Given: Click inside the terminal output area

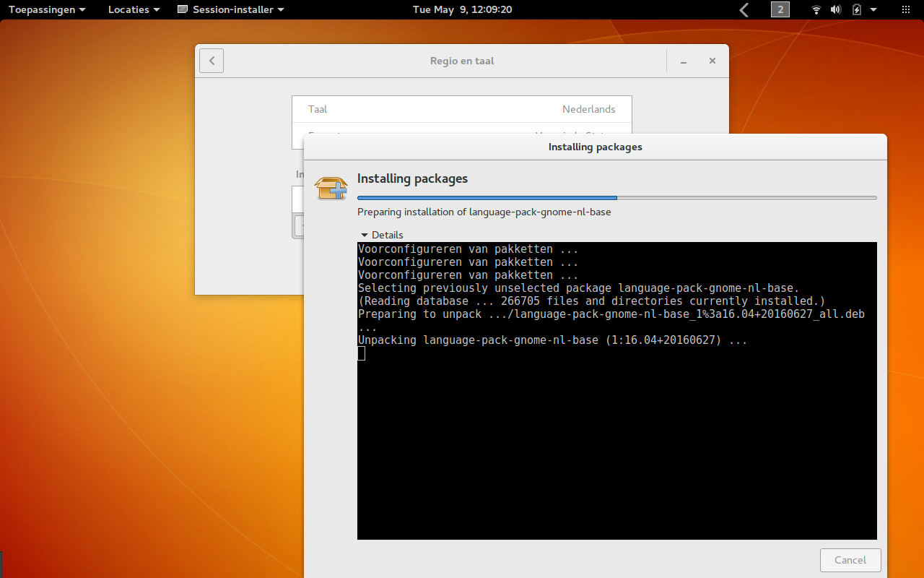Looking at the screenshot, I should [616, 433].
